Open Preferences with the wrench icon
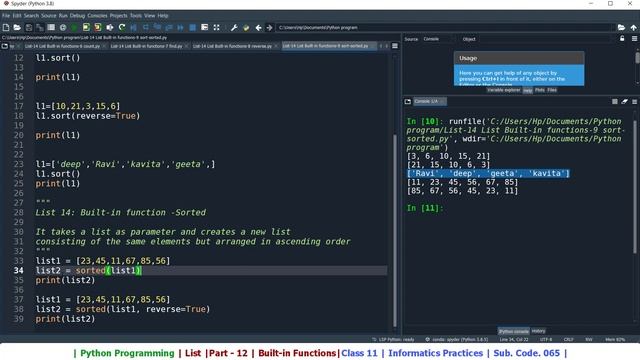Screen dimensions: 640x360 point(234,27)
